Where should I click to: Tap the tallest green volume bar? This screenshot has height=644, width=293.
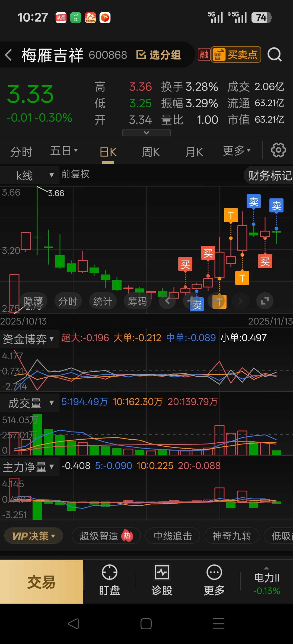[x=37, y=434]
